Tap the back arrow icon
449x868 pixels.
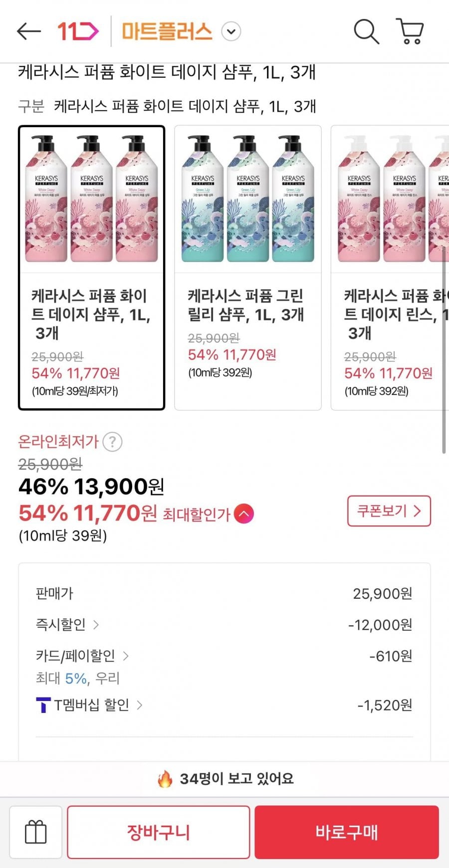point(28,31)
